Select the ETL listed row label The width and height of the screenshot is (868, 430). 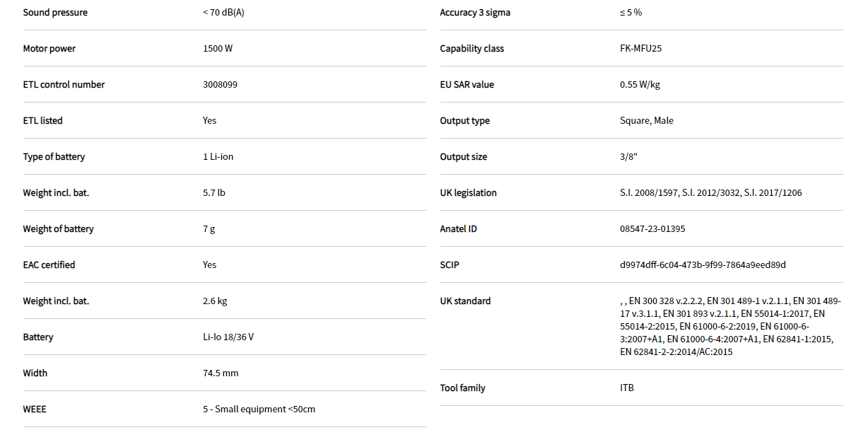pos(42,121)
